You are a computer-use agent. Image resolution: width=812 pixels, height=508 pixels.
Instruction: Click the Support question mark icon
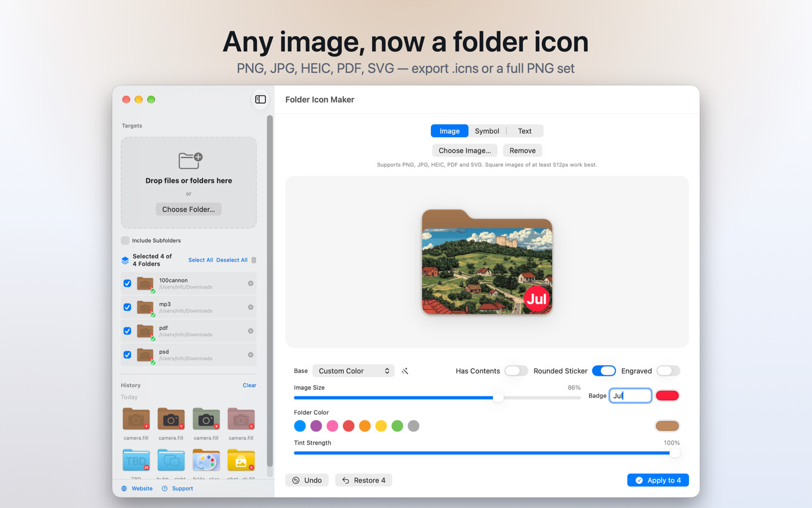tap(165, 489)
